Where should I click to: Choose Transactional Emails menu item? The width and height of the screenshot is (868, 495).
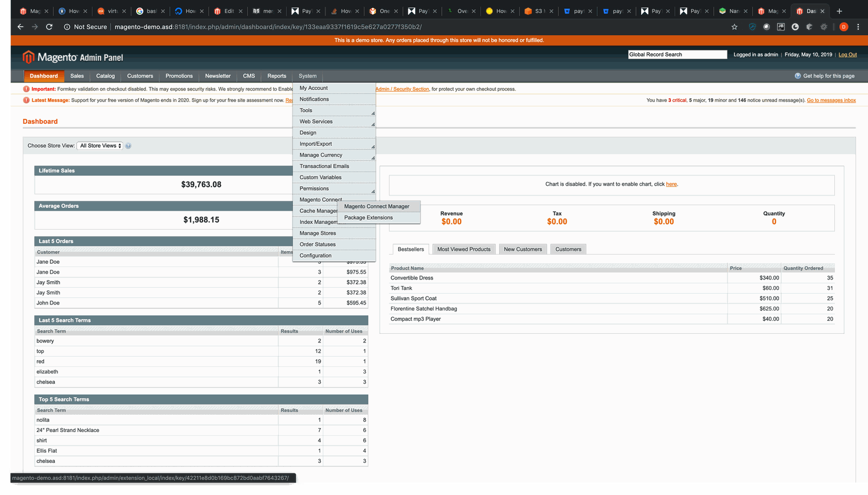pos(334,166)
